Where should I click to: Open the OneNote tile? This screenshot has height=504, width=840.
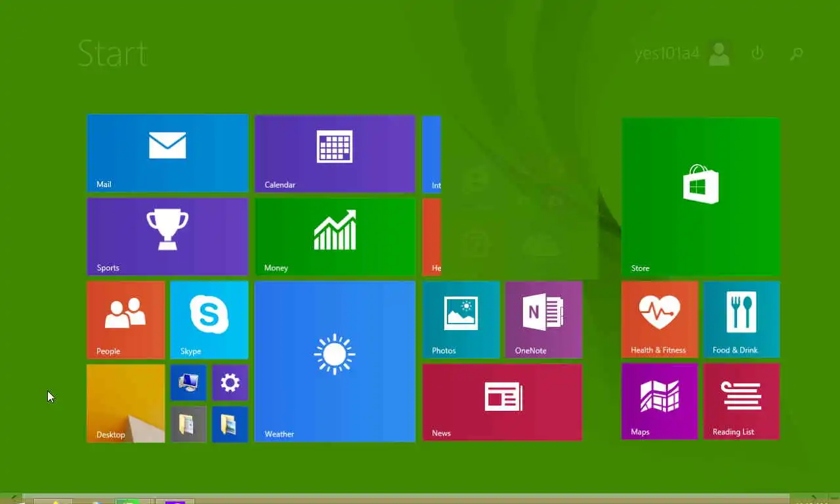point(544,320)
